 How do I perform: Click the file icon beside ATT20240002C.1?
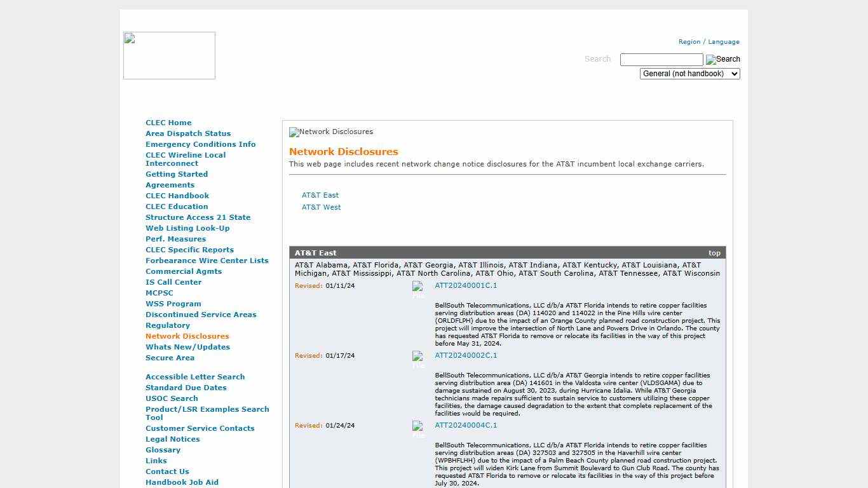tap(419, 359)
